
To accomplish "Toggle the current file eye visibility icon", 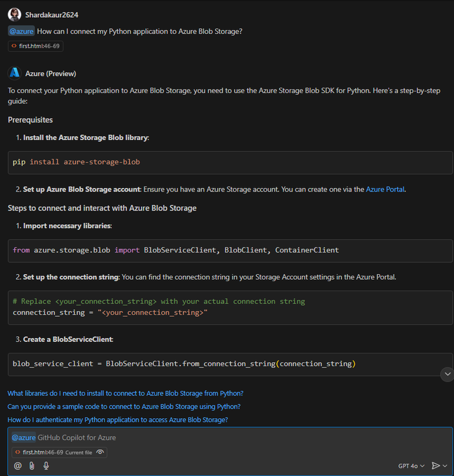I will pyautogui.click(x=100, y=452).
